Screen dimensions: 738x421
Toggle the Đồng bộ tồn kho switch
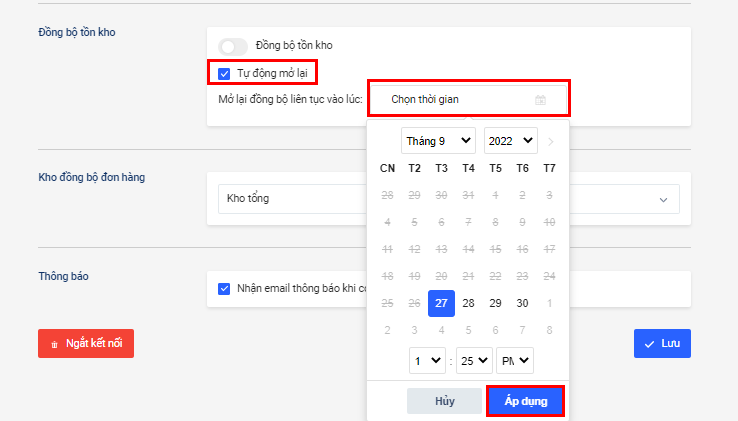[233, 46]
